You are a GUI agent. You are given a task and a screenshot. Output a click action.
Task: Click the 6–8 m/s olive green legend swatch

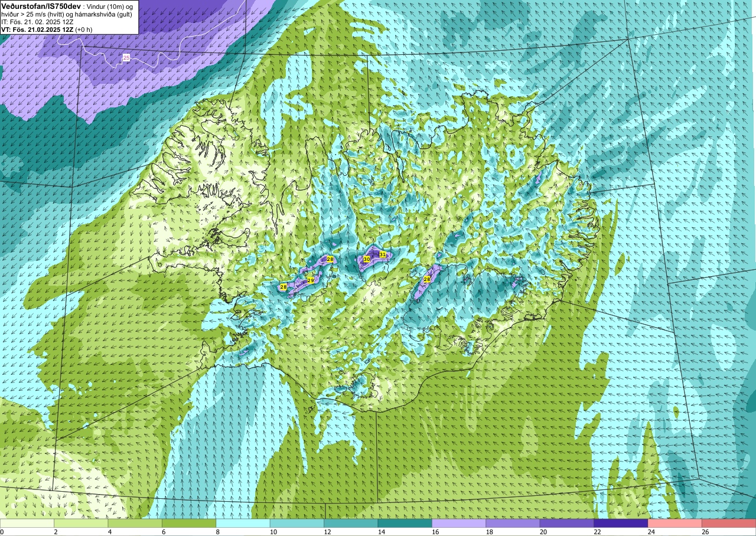tap(189, 523)
